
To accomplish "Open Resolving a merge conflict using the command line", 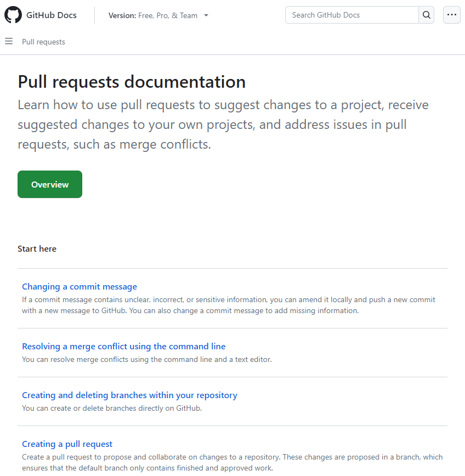I will click(x=123, y=346).
